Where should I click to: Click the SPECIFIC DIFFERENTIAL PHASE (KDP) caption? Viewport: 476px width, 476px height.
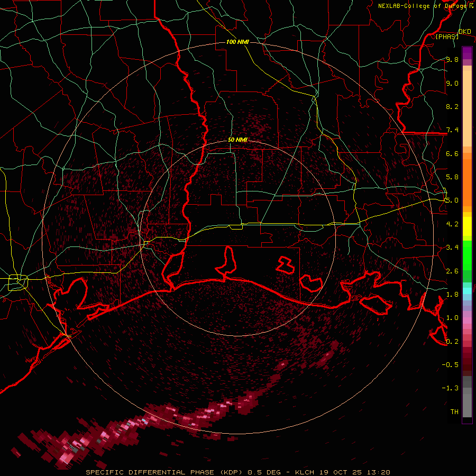(164, 472)
